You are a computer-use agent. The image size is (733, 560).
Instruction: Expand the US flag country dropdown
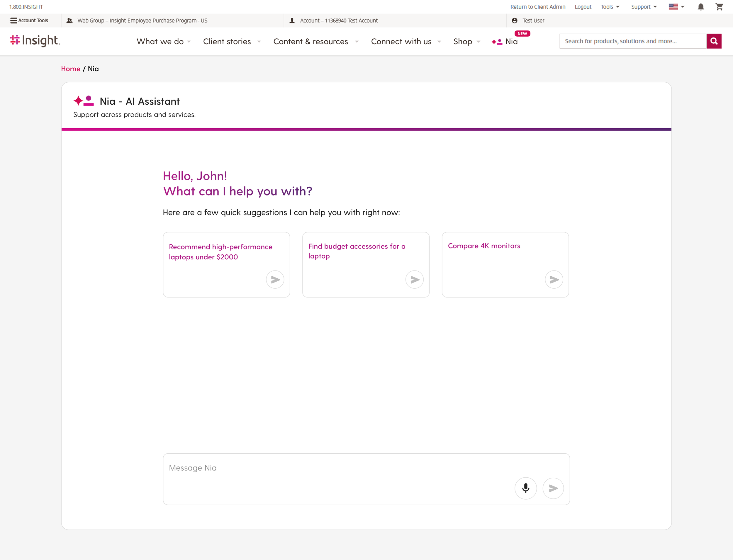click(676, 7)
